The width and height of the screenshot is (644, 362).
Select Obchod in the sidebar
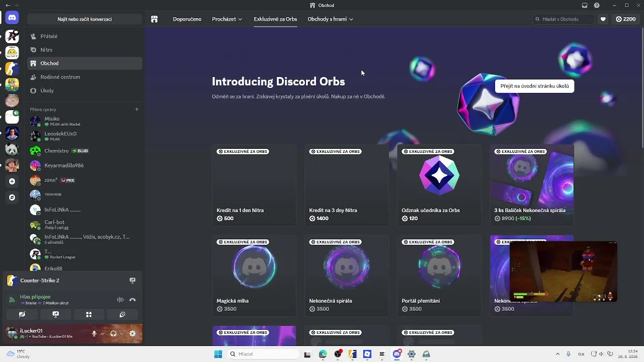click(85, 63)
